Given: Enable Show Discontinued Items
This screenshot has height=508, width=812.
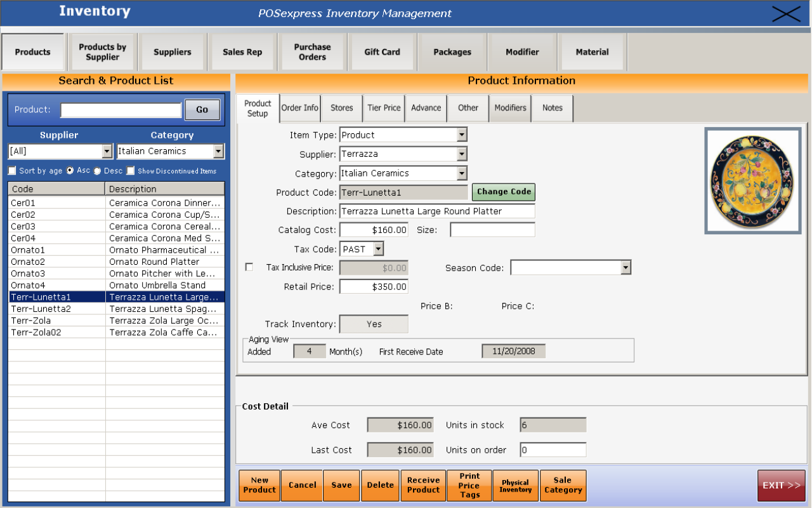Looking at the screenshot, I should [130, 171].
